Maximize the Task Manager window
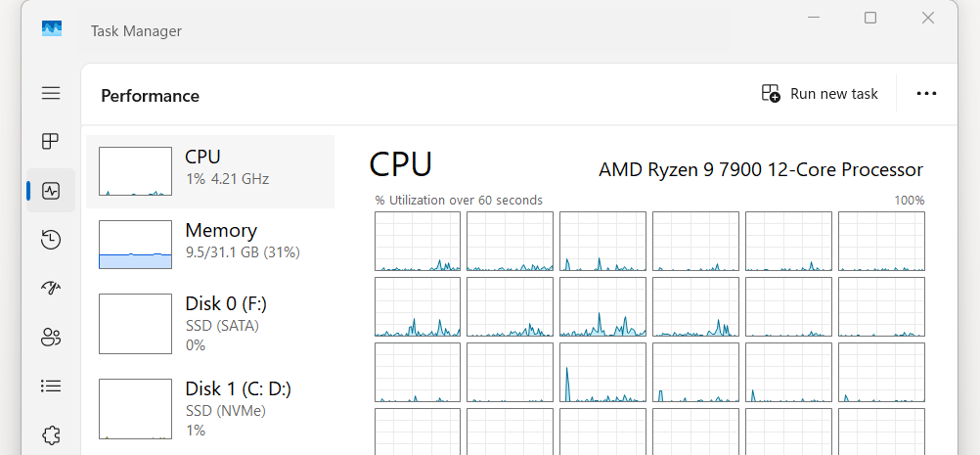The width and height of the screenshot is (980, 455). 870,18
